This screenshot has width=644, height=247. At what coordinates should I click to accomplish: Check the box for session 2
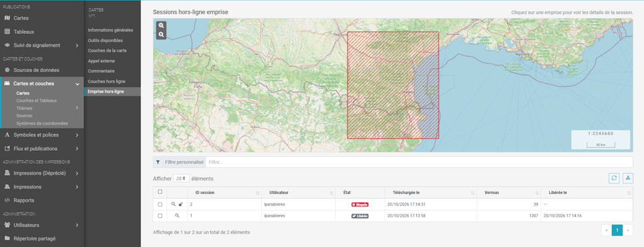(x=160, y=204)
